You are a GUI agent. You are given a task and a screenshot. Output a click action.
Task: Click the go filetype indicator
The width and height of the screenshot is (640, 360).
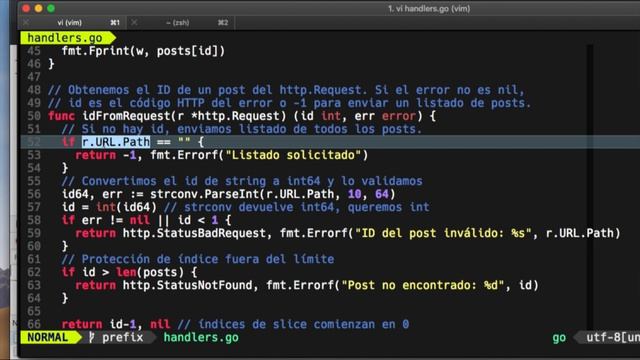coord(559,338)
